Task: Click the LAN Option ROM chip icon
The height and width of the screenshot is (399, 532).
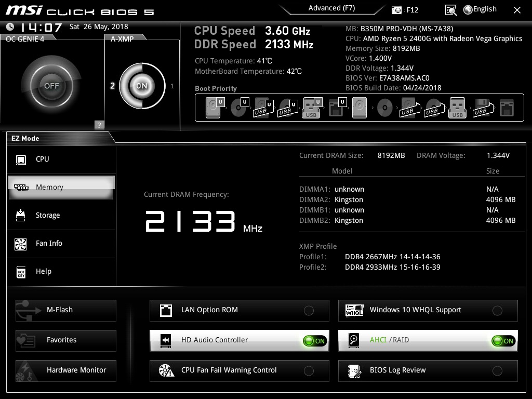Action: tap(166, 310)
